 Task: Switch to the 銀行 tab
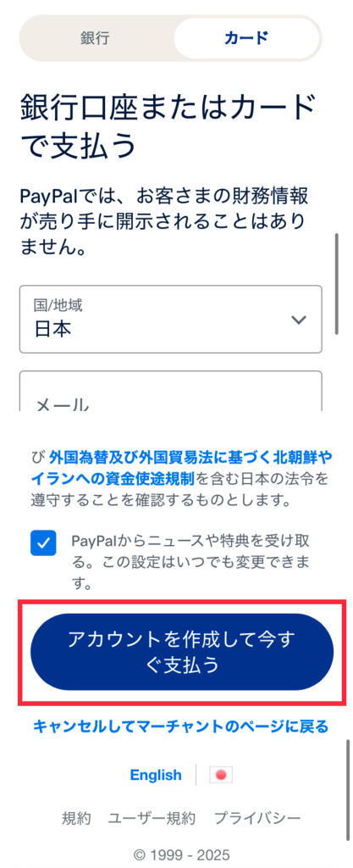coord(97,37)
